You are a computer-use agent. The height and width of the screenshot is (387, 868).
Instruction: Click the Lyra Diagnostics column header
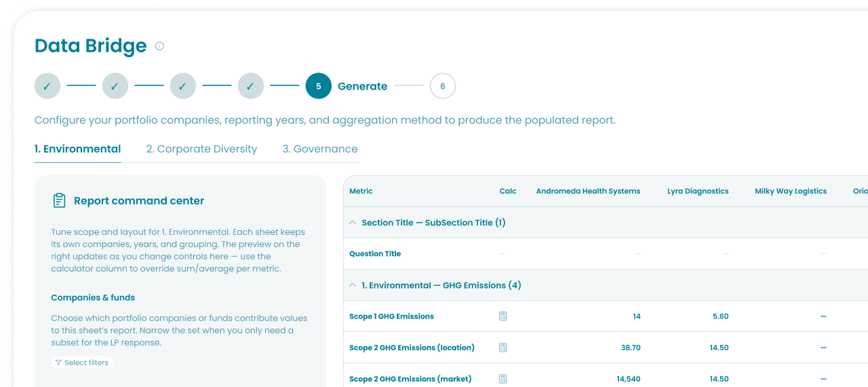pyautogui.click(x=698, y=191)
